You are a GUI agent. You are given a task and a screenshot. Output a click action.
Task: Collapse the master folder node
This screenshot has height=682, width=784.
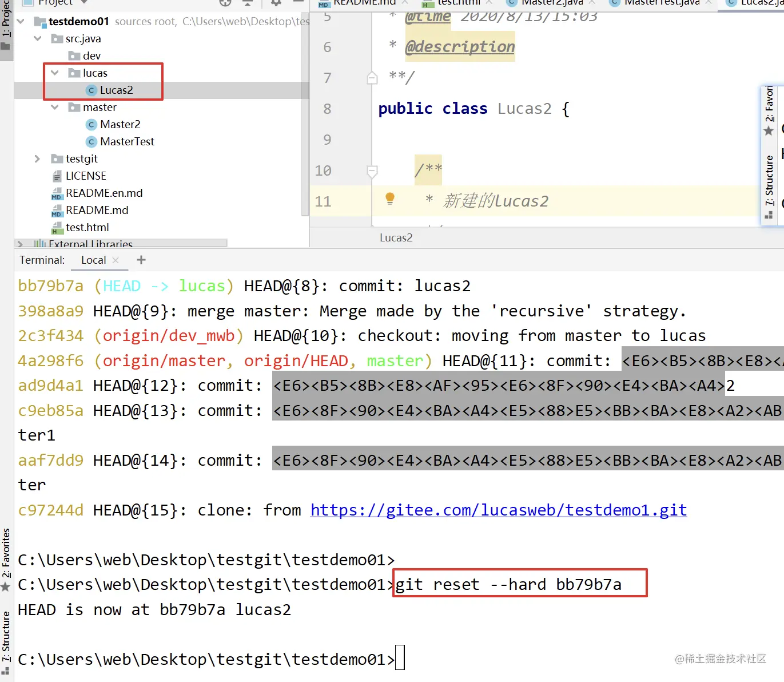[x=55, y=108]
